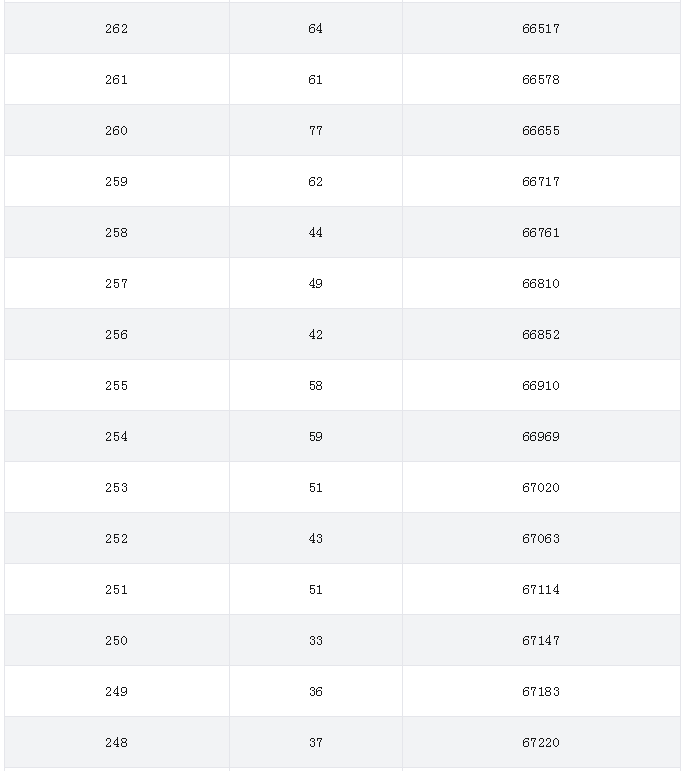Select cumulative total 67020
The image size is (685, 771).
tap(541, 487)
